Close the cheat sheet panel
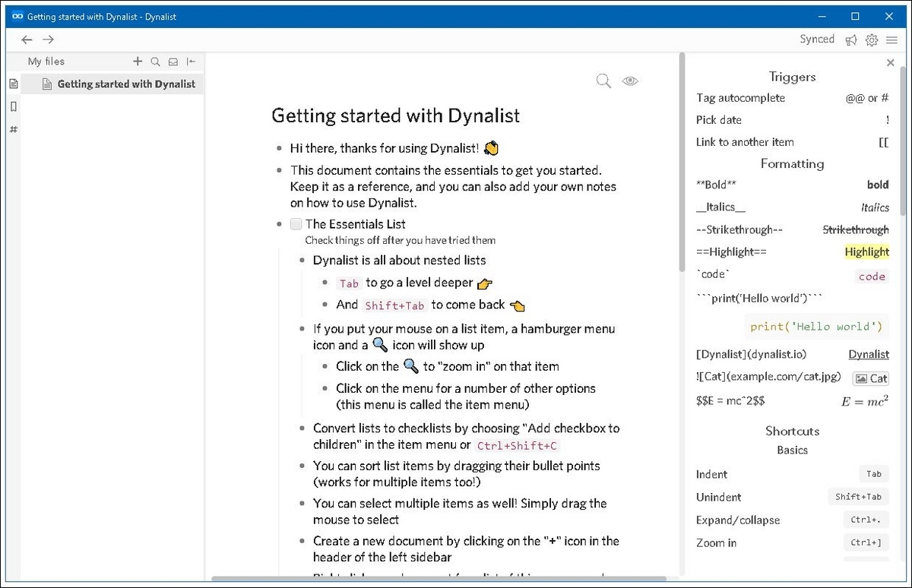Viewport: 912px width, 588px height. 891,63
